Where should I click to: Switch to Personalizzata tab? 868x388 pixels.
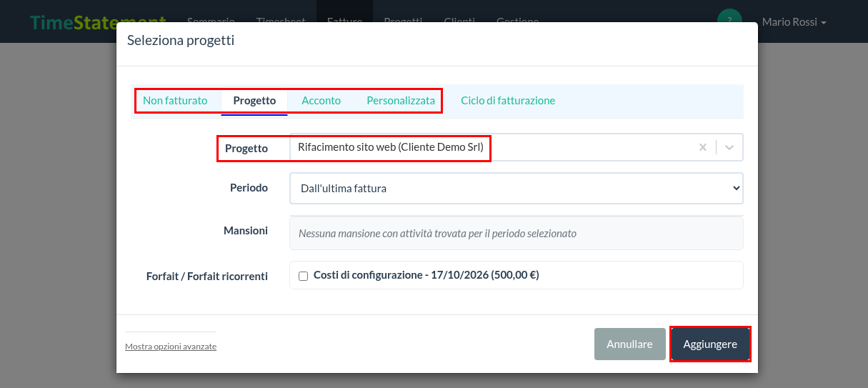tap(401, 101)
